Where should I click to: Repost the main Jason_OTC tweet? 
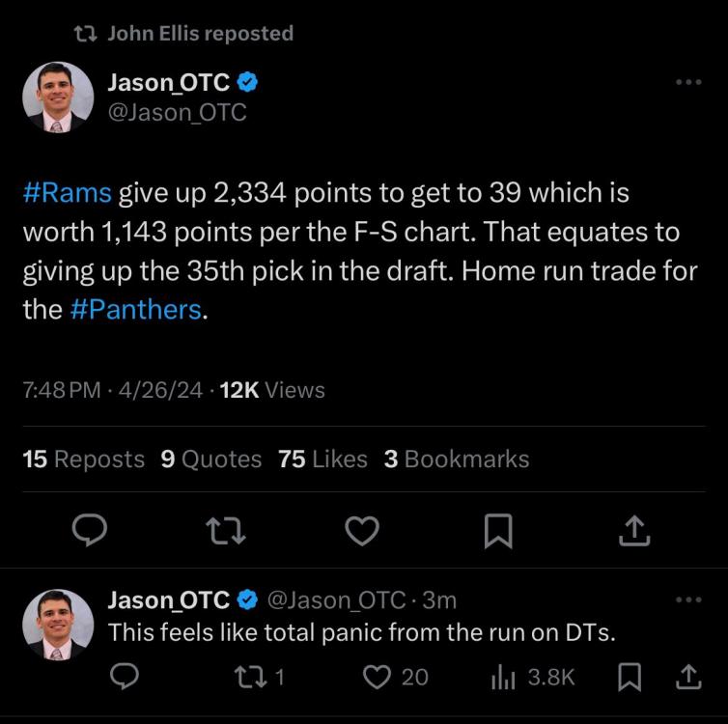225,529
